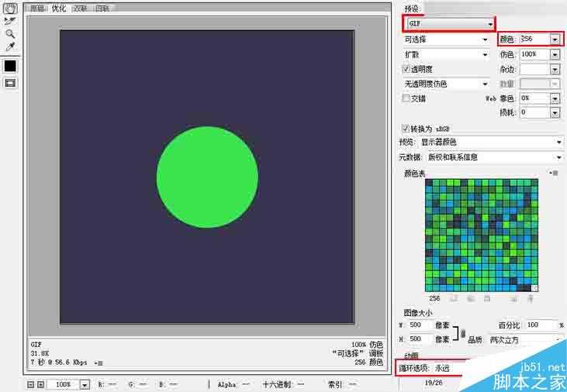Toggle the 透明度 checkbox

coord(406,69)
